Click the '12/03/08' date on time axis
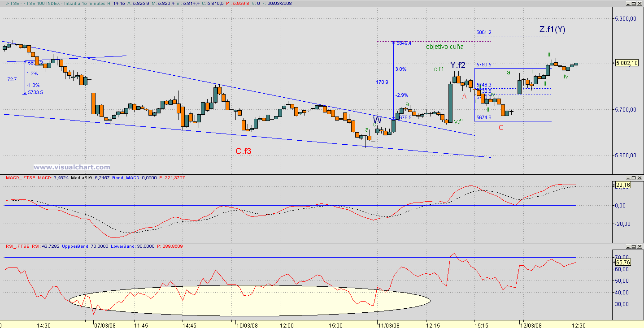Viewport: 644px width, 328px height. (x=530, y=325)
